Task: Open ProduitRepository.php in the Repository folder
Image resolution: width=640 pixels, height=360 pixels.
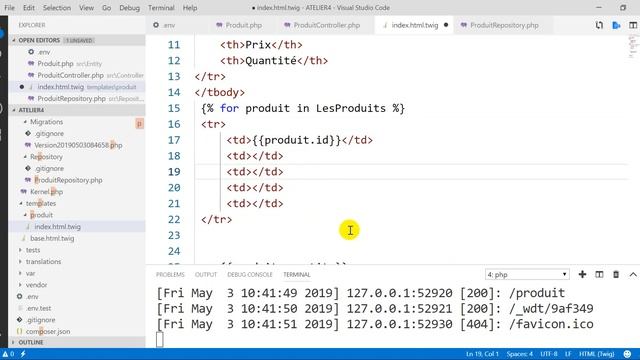Action: [x=68, y=180]
